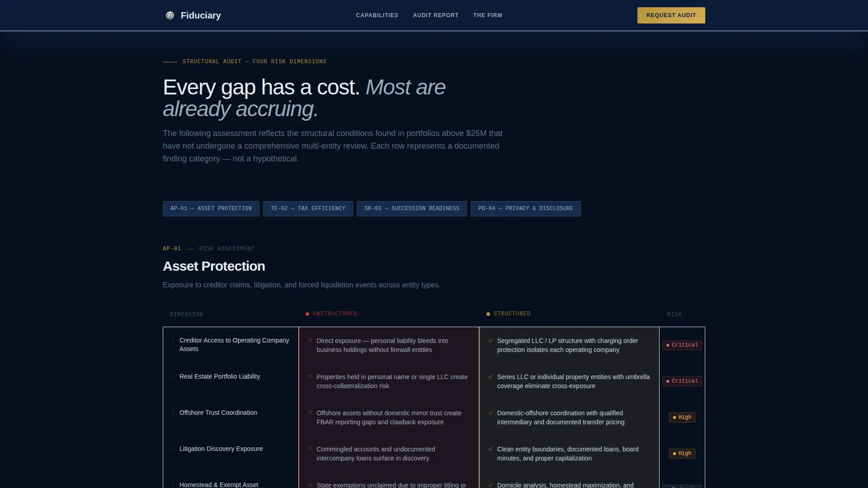This screenshot has width=868, height=488.
Task: Click the red X beside State exemptions unclaimed
Action: coord(310,485)
